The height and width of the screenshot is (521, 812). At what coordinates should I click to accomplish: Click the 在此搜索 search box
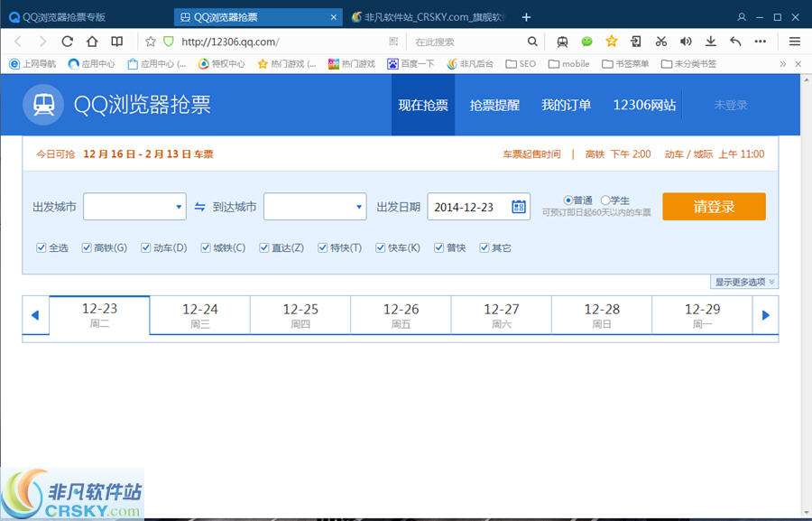tap(468, 42)
